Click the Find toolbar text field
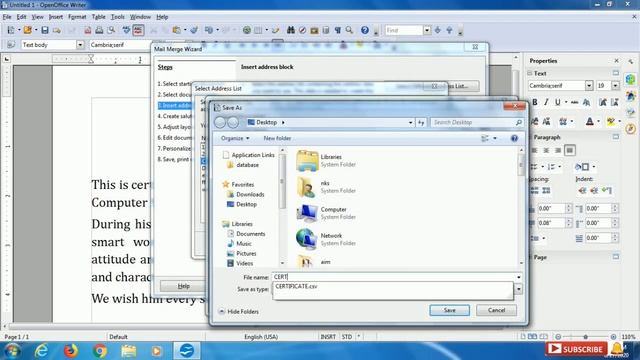 404,30
